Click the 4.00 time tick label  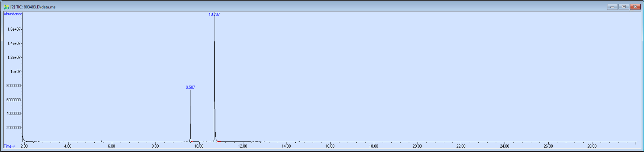(x=68, y=146)
